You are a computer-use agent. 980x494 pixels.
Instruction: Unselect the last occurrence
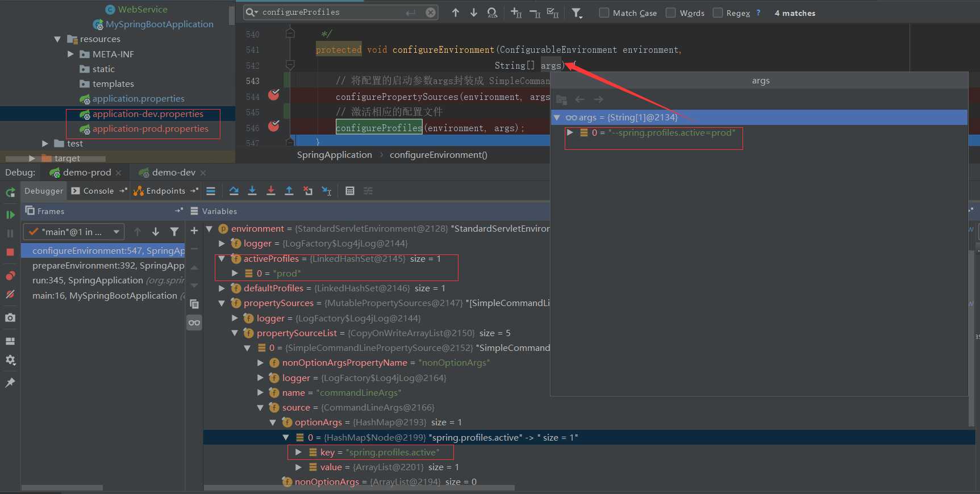pyautogui.click(x=535, y=12)
